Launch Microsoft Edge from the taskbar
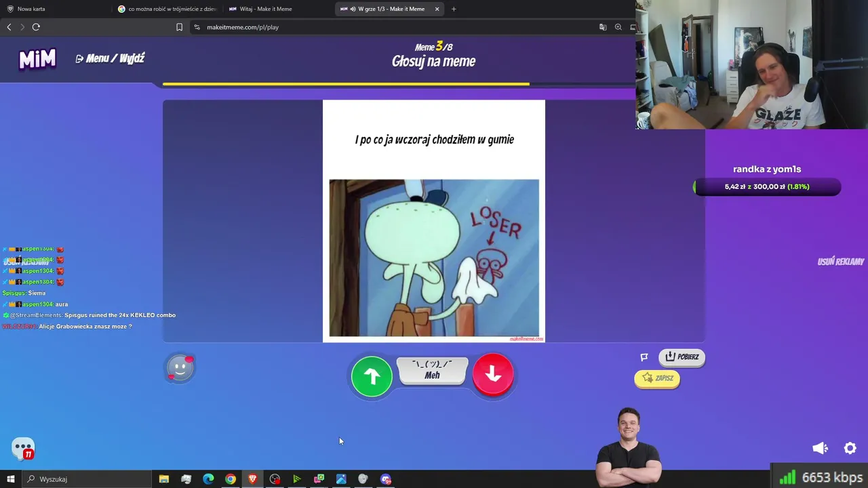 208,479
